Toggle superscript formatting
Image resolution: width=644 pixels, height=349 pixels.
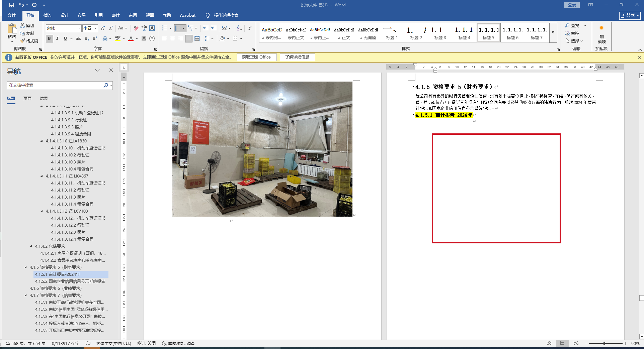pos(95,38)
